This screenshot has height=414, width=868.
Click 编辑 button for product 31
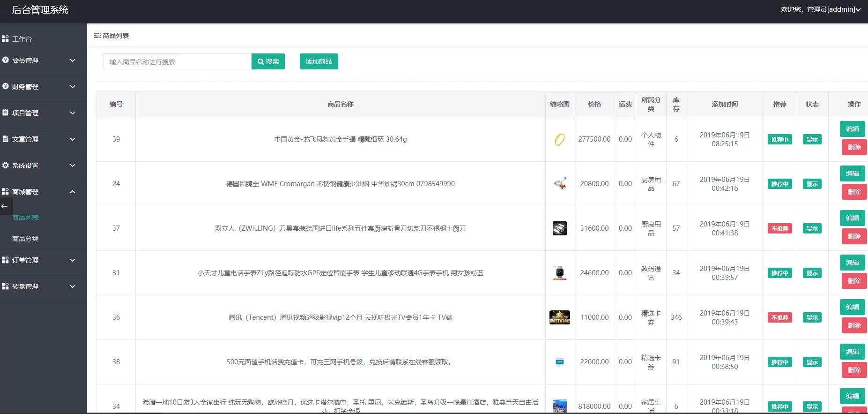tap(852, 263)
